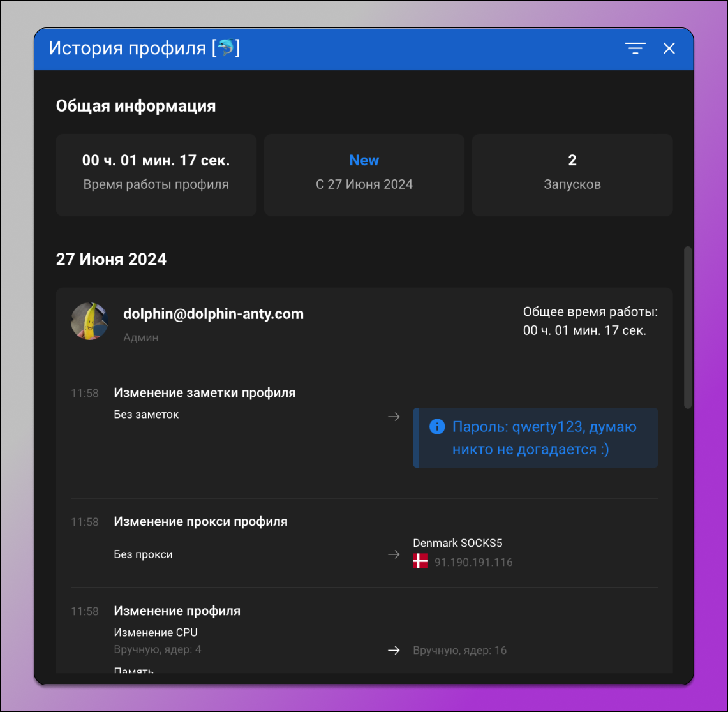
Task: Open the filter icon in the title bar
Action: 635,48
